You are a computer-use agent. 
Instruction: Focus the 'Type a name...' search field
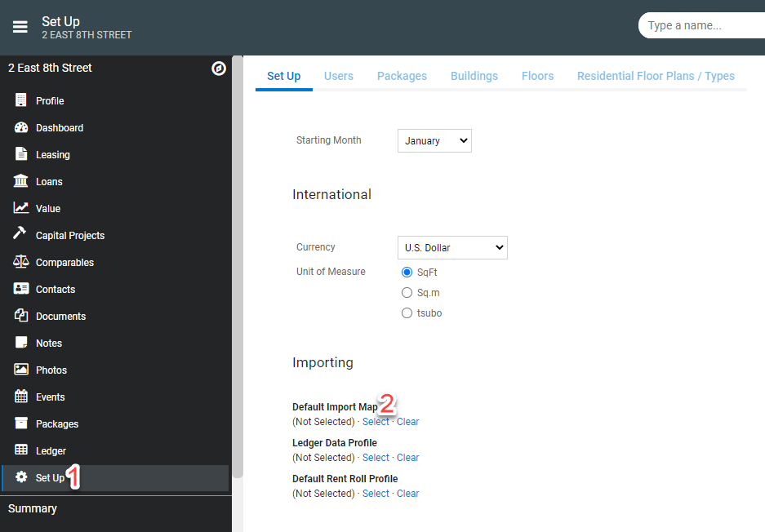click(x=703, y=25)
